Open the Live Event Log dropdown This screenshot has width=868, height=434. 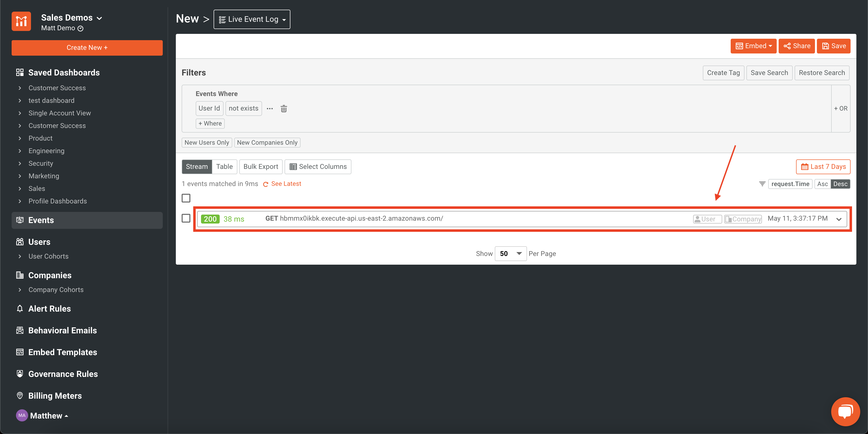(252, 19)
